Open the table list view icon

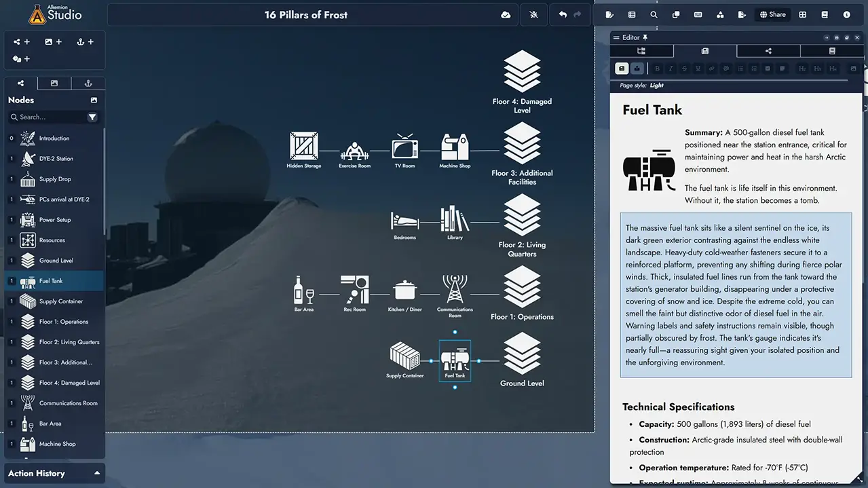[x=632, y=14]
